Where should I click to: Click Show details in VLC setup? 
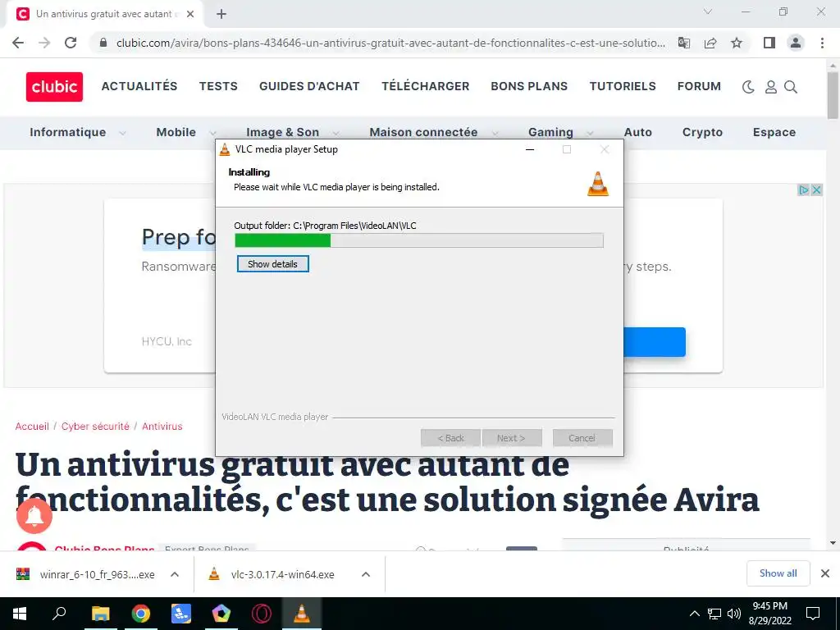coord(272,264)
